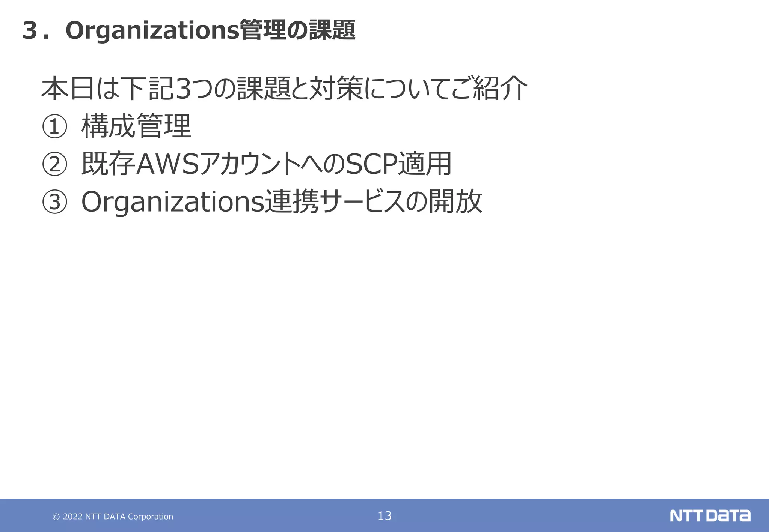Screen dimensions: 769x532
Task: Click the NTT DATA logo in footer
Action: point(710,516)
